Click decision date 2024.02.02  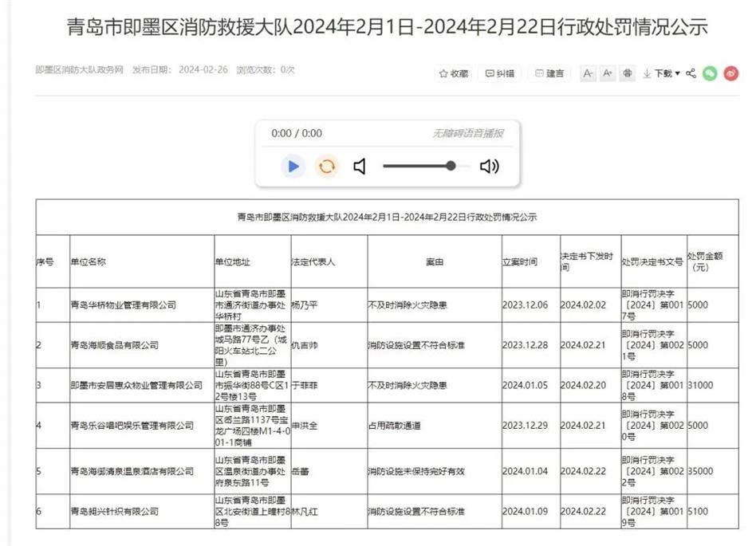(x=583, y=305)
